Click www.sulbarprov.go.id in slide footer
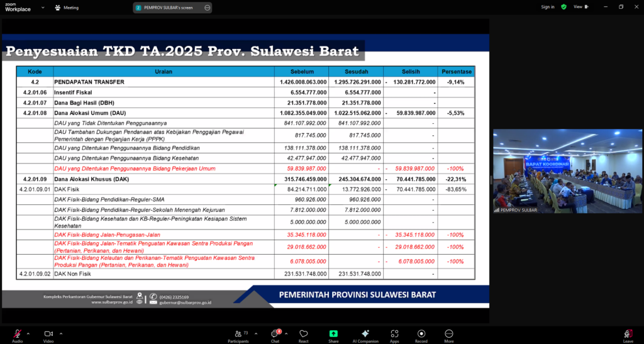Viewport: 644px width, 344px height. click(112, 302)
